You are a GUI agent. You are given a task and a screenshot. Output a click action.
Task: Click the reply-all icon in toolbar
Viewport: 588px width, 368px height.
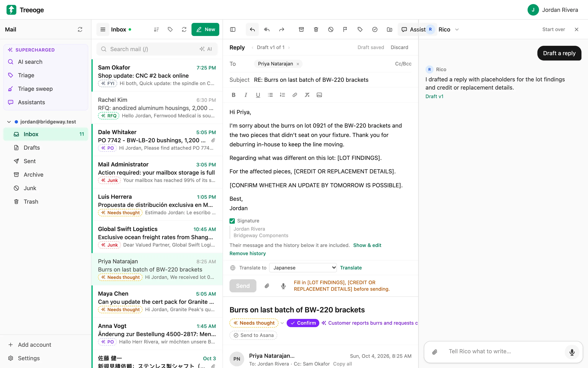point(267,29)
